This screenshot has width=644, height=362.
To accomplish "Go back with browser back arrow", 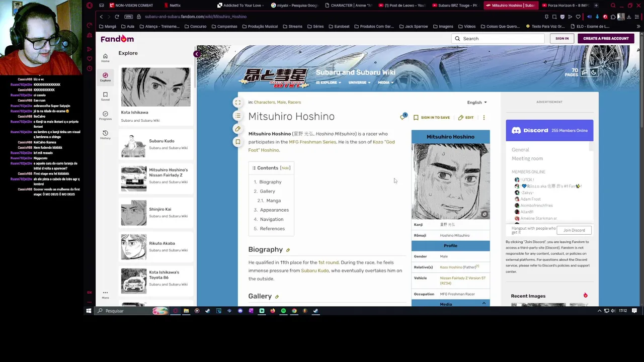I will (x=101, y=17).
